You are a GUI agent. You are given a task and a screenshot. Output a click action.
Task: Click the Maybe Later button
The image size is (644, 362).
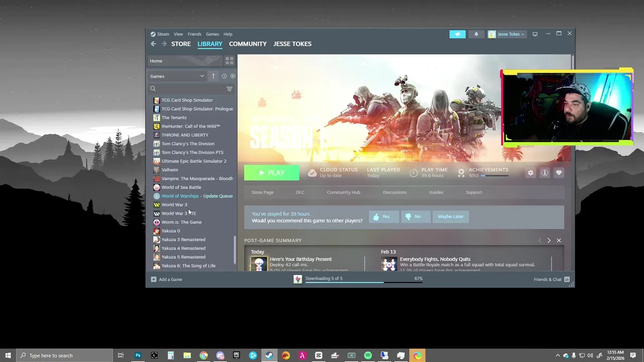click(451, 217)
